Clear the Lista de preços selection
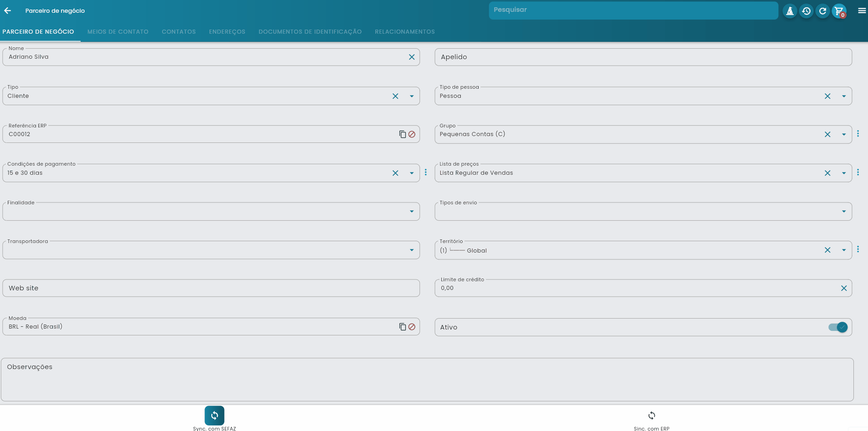The width and height of the screenshot is (868, 431). coord(827,173)
